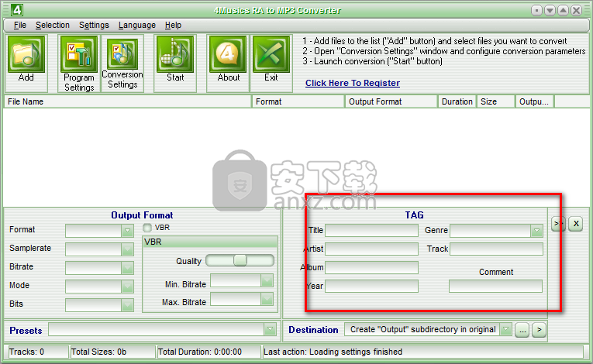This screenshot has height=364, width=593.
Task: Click the Format column header
Action: [x=298, y=101]
